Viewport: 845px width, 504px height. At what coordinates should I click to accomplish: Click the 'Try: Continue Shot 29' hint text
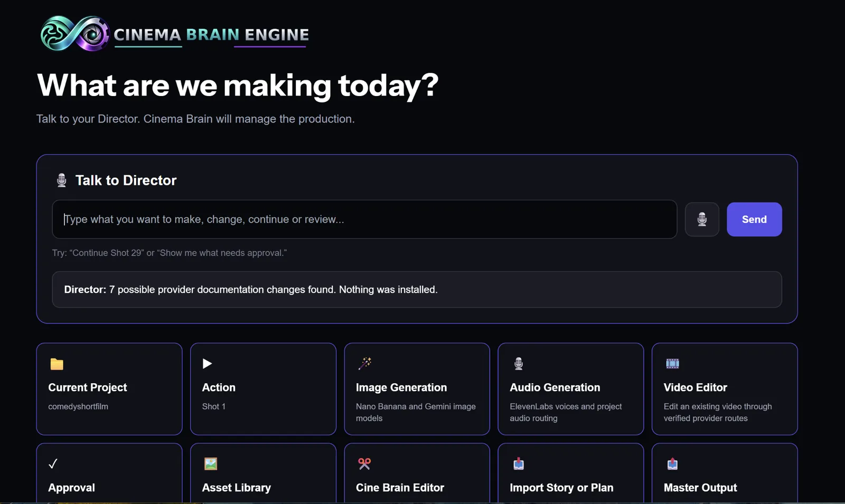point(170,253)
